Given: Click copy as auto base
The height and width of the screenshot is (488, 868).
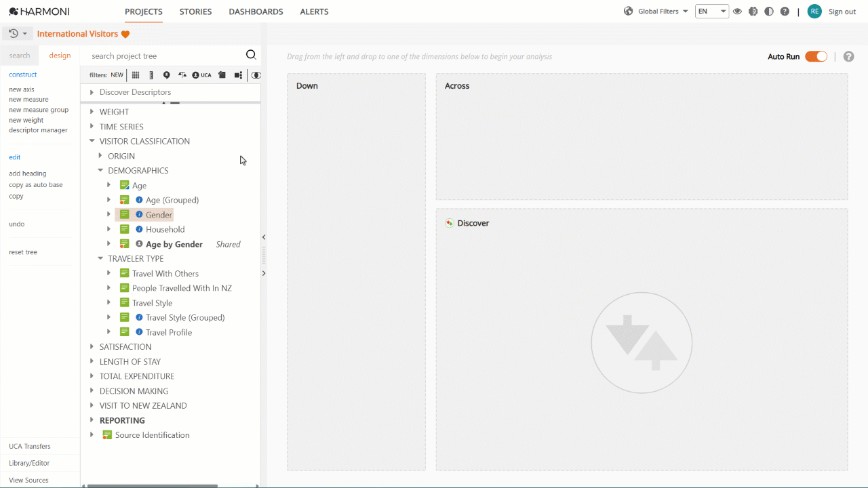Looking at the screenshot, I should tap(36, 185).
